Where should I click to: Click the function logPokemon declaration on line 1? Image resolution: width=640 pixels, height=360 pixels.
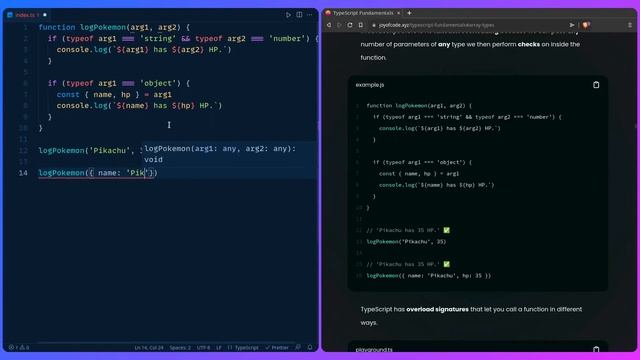click(x=114, y=27)
